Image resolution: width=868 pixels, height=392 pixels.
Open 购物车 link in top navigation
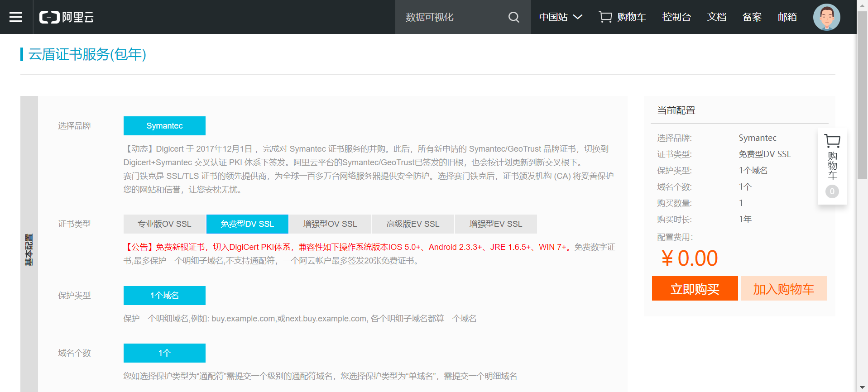click(x=631, y=17)
